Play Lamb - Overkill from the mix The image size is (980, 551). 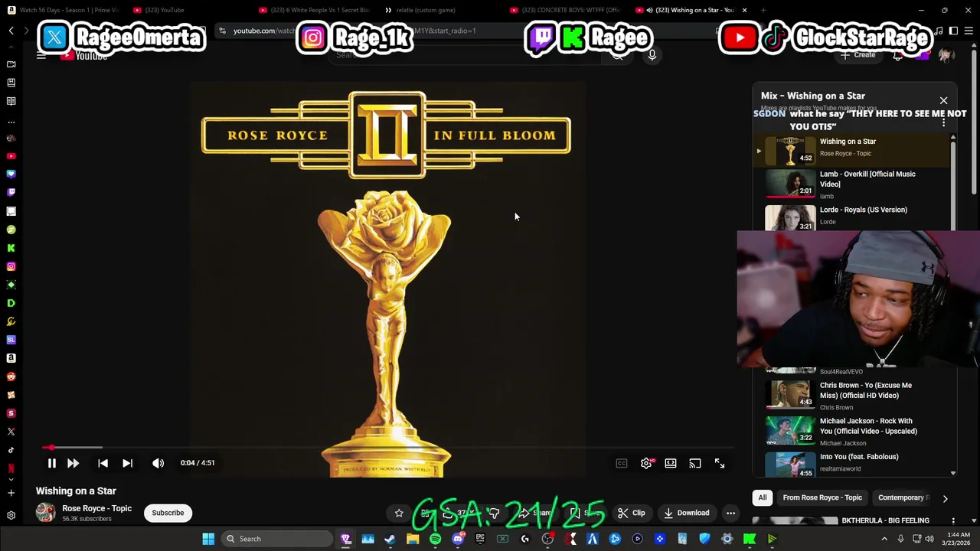click(850, 184)
